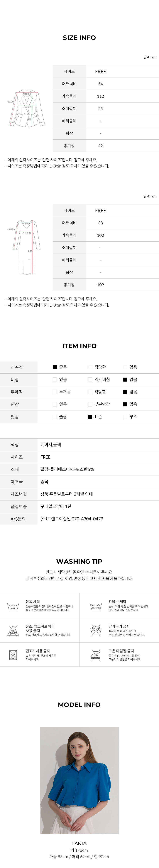Click the 색상 베이지,블랙 row value

coord(51,445)
